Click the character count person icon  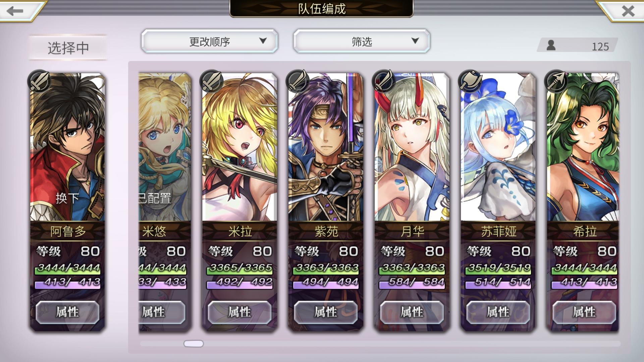tap(551, 45)
